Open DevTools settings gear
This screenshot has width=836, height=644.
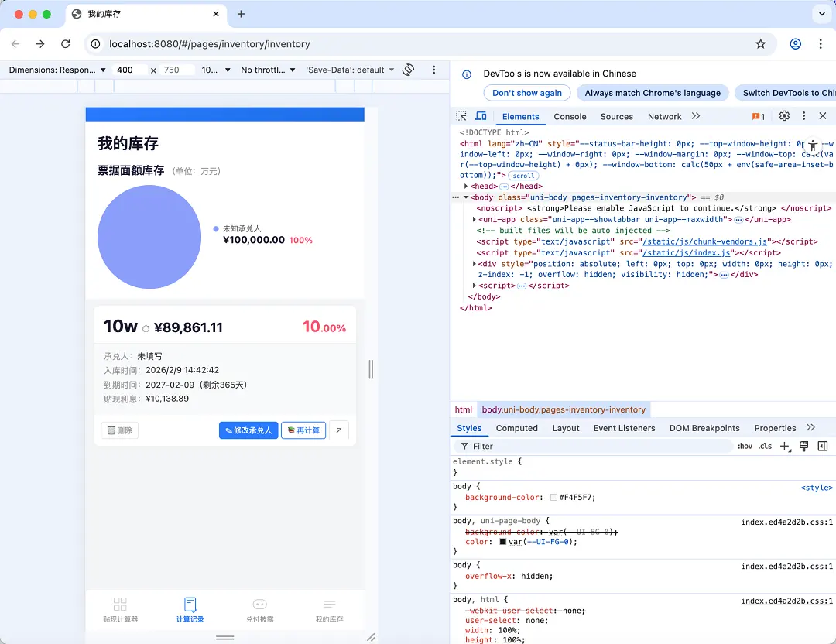(x=784, y=116)
